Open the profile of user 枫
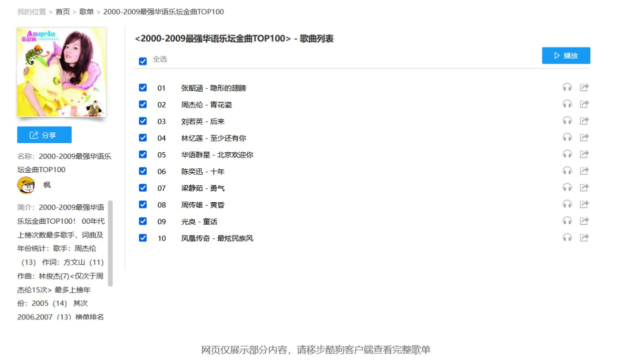This screenshot has height=364, width=641. [x=47, y=185]
